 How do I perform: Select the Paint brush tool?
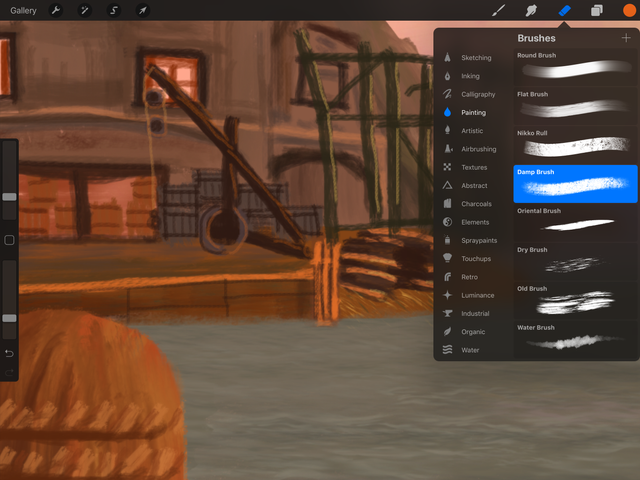click(x=498, y=10)
